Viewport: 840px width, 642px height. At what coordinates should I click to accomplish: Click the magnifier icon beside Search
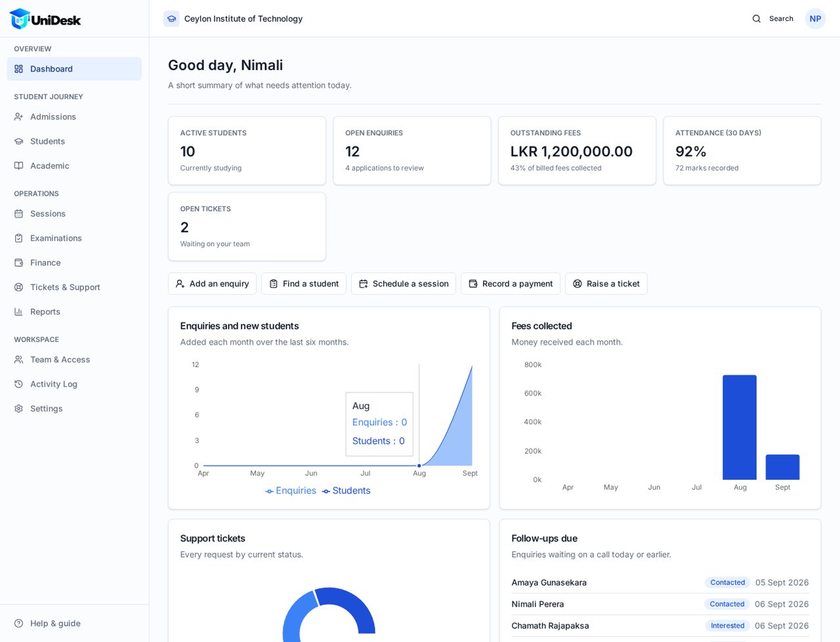757,18
